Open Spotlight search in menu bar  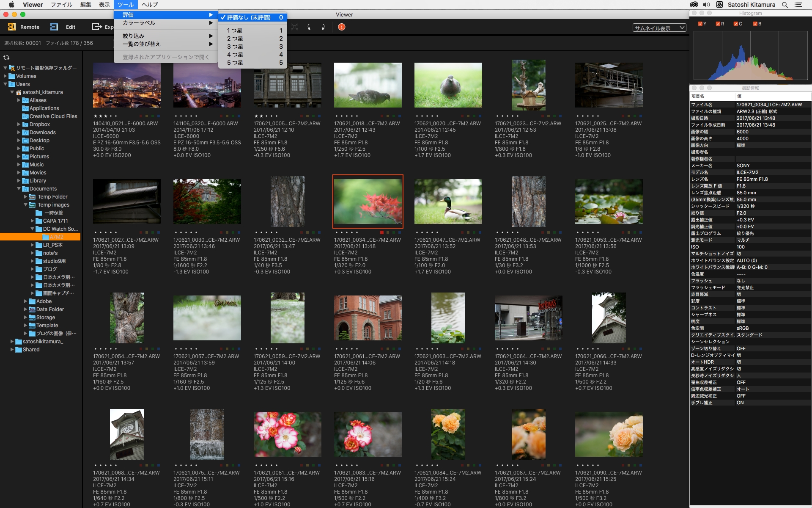coord(785,5)
